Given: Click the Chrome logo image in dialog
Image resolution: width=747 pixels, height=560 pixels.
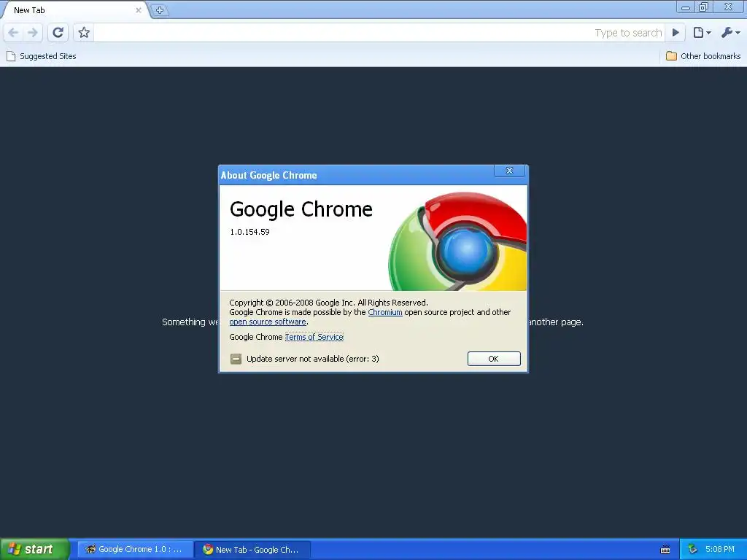Looking at the screenshot, I should pos(458,241).
